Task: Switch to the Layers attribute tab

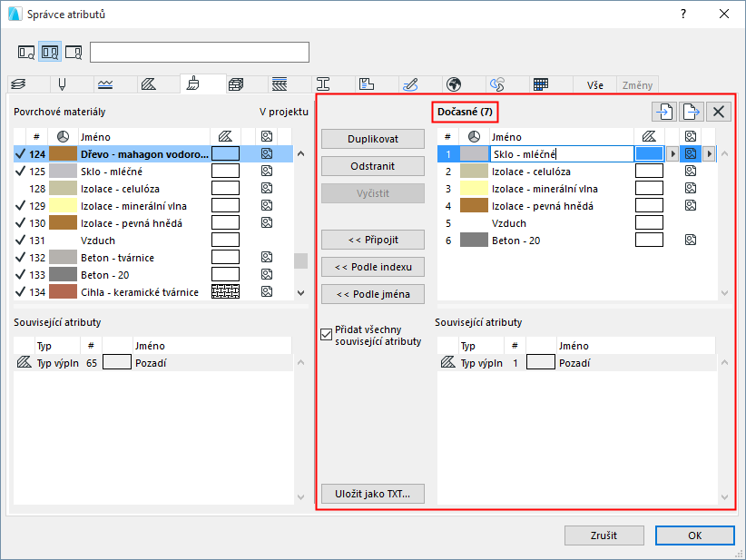Action: coord(19,84)
